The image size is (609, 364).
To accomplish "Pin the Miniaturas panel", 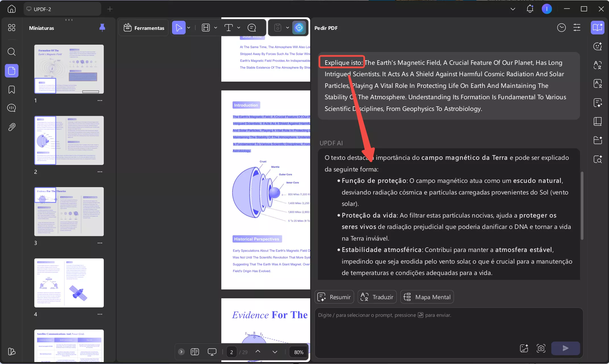I will (x=102, y=28).
